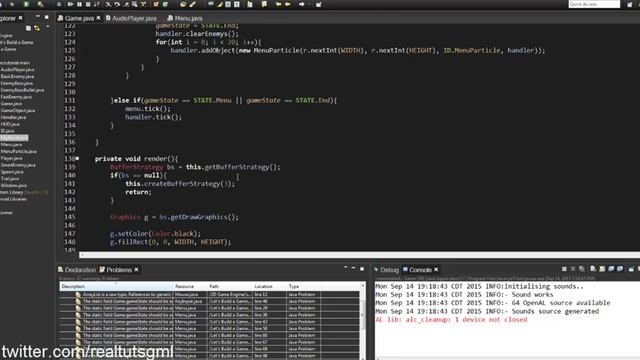
Task: Select Handler.java in Package Explorer
Action: click(13, 117)
